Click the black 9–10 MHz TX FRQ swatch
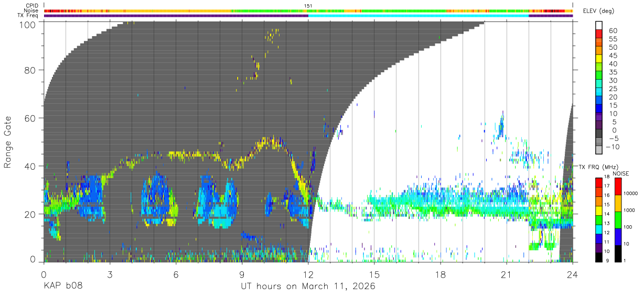Viewport: 644px width, 297px height. click(x=598, y=257)
